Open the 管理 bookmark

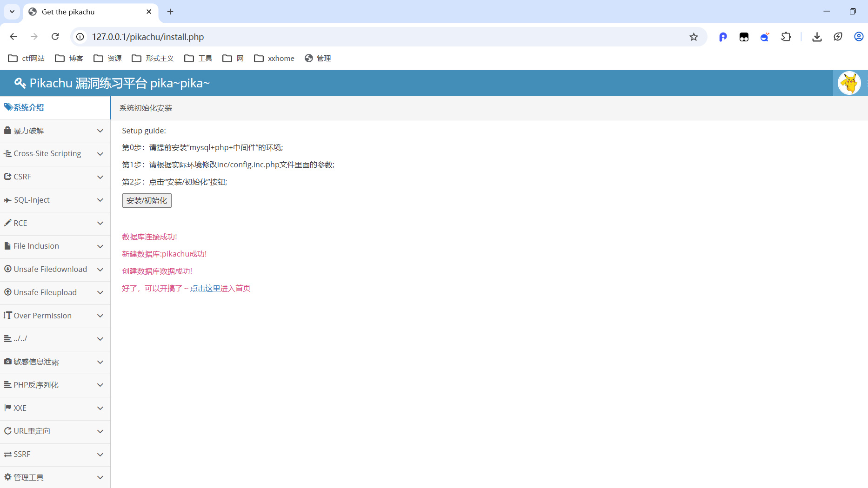[318, 58]
